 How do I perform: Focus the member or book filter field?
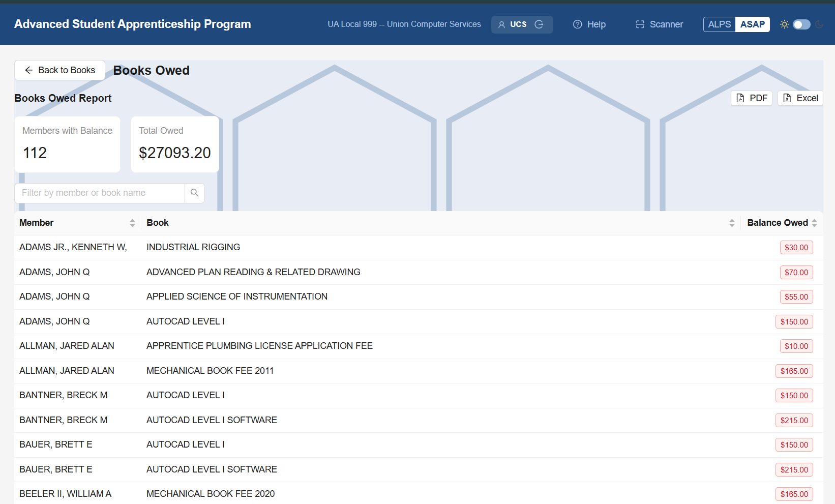coord(100,193)
